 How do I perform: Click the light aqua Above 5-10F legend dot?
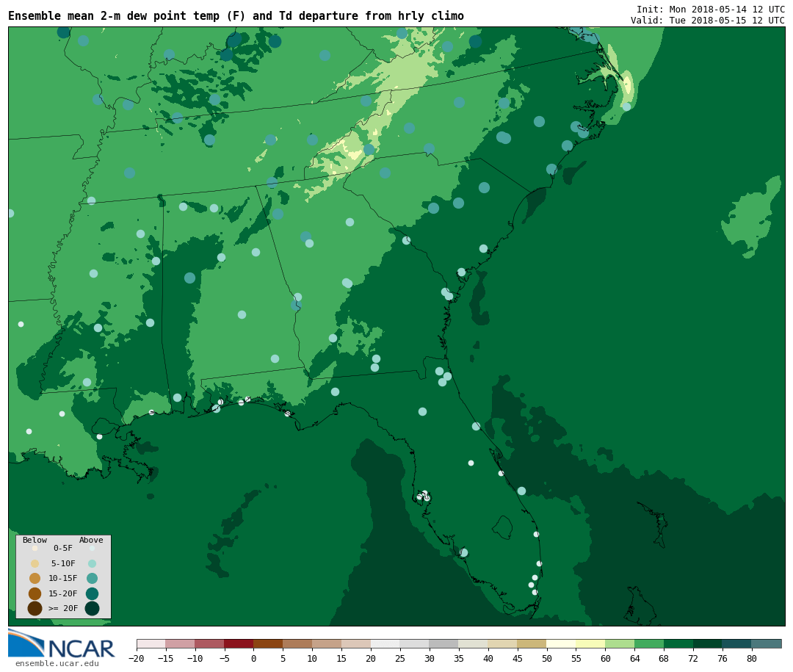(92, 563)
